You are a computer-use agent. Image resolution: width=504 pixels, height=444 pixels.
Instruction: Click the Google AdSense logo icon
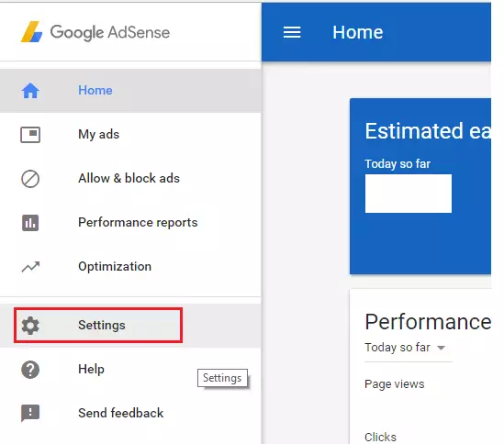(x=31, y=32)
